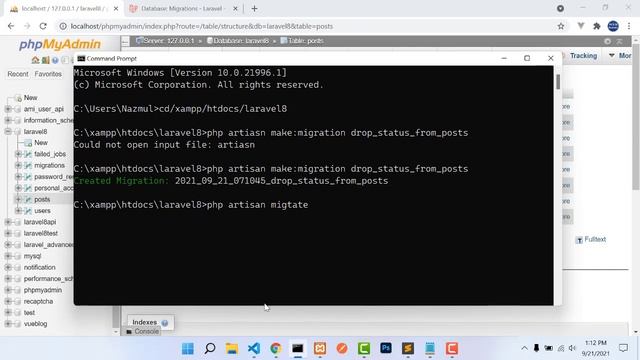This screenshot has height=360, width=640.
Task: Open the red C recorder icon on taskbar
Action: [452, 349]
